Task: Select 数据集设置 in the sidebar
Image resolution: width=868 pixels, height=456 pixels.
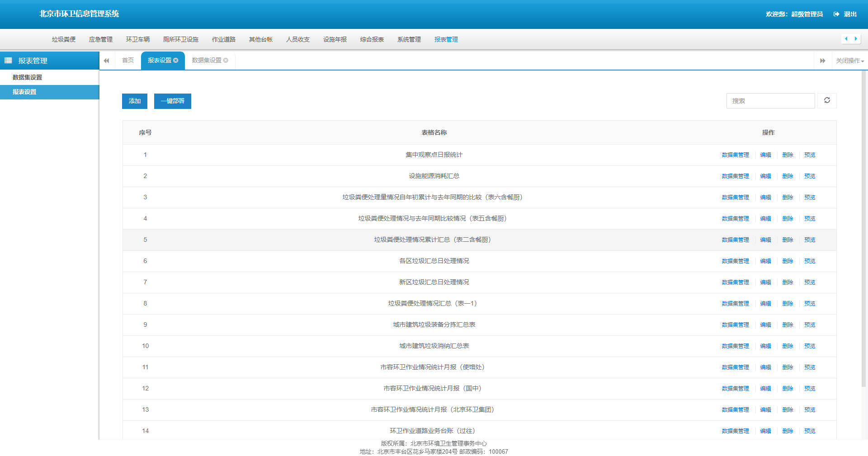Action: [x=50, y=77]
